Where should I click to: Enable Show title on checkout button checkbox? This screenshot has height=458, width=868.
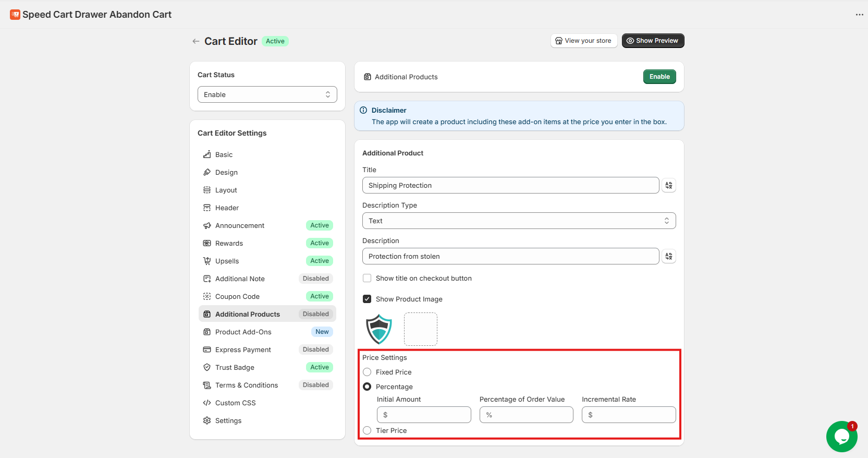(367, 278)
